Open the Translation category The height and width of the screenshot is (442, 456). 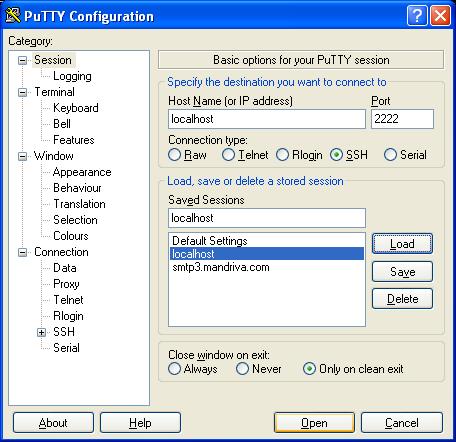pos(79,204)
